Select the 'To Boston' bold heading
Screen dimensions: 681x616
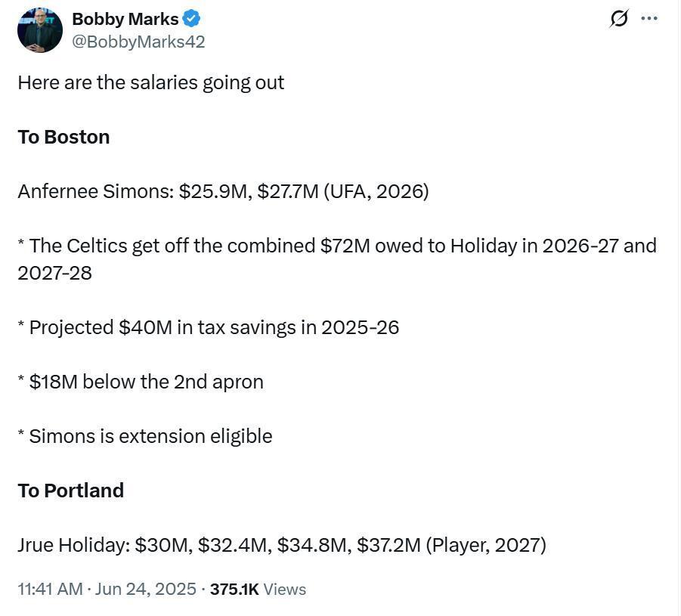(63, 137)
